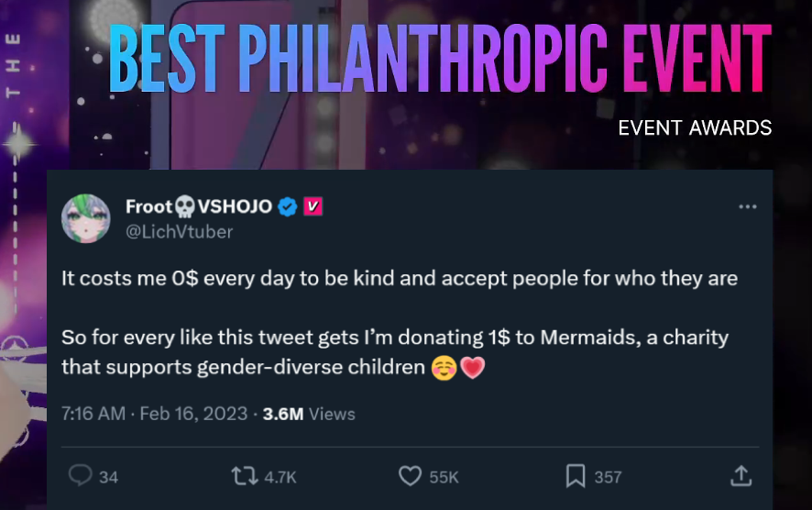The image size is (812, 510).
Task: Click the share upload icon
Action: click(x=741, y=476)
